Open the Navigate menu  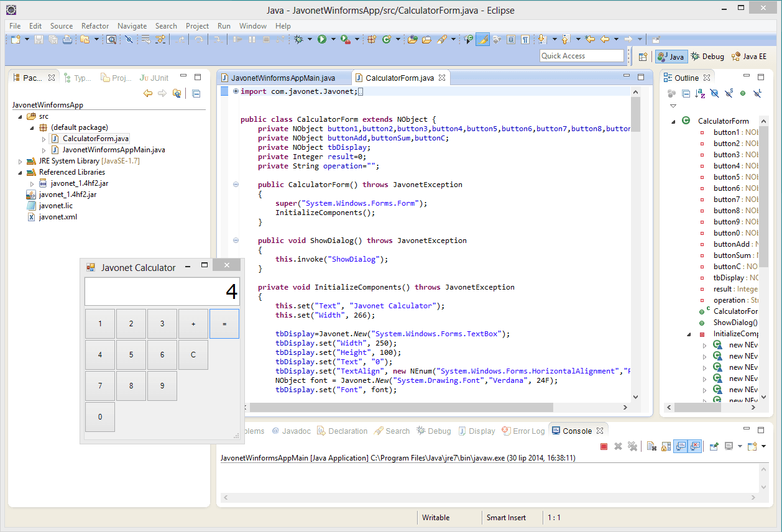point(132,26)
